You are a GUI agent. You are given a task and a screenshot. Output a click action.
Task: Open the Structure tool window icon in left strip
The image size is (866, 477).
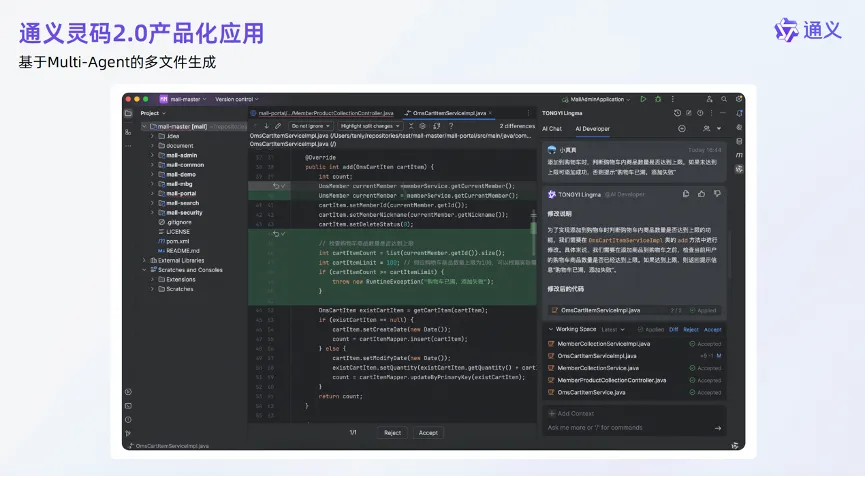pyautogui.click(x=128, y=132)
